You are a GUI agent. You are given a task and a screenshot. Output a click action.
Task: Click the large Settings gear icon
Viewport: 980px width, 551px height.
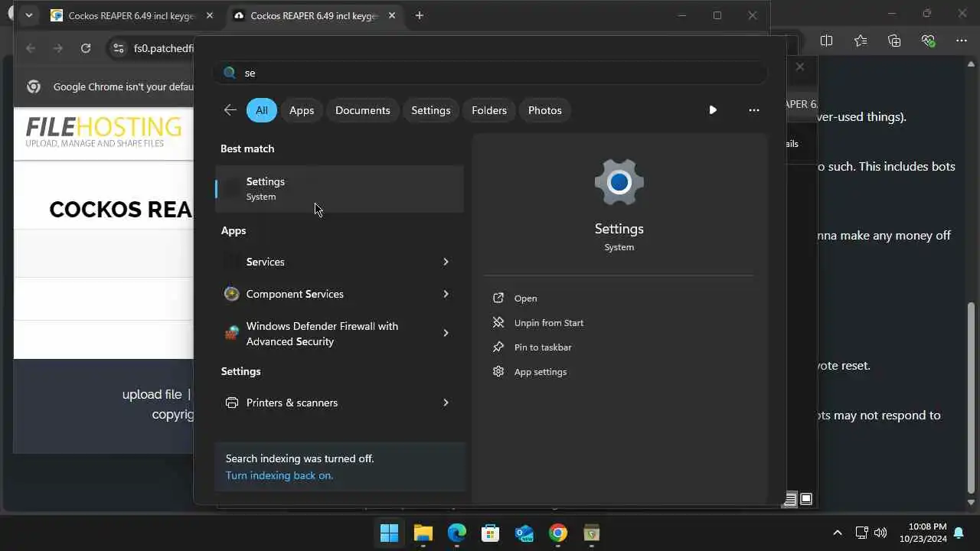[619, 183]
